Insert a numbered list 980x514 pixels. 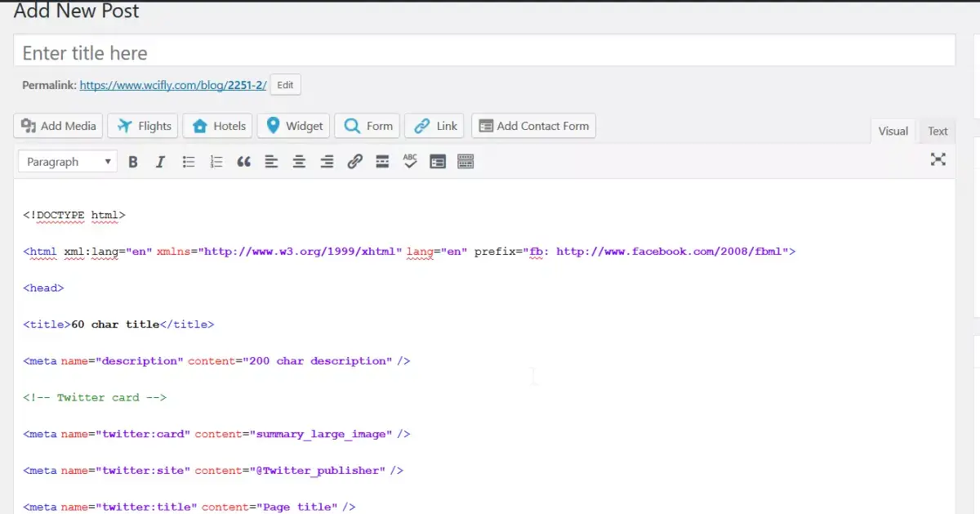pos(216,162)
